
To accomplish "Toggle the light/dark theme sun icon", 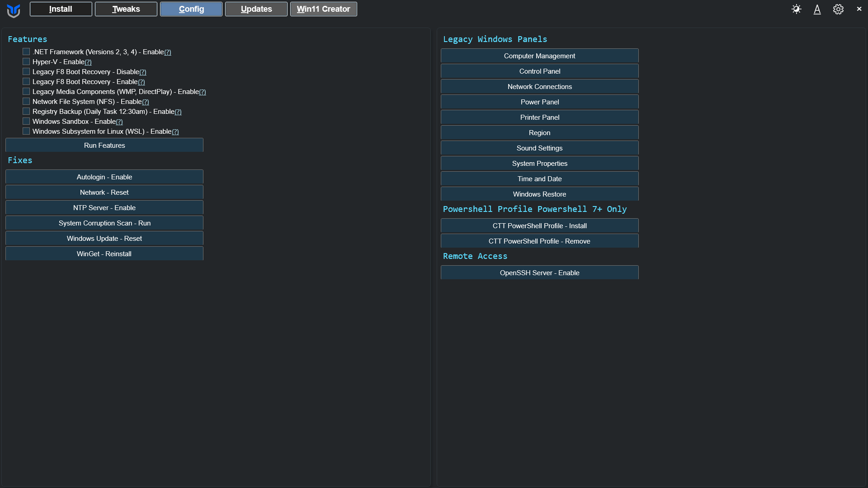I will (797, 9).
